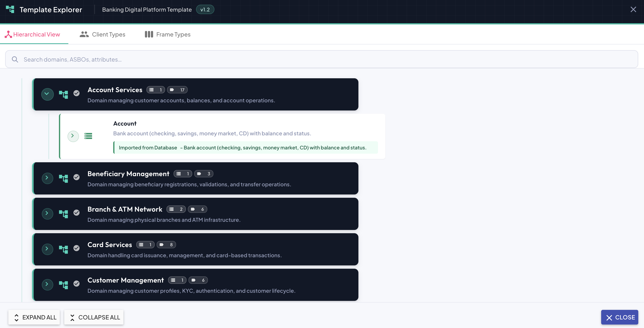644x328 pixels.
Task: Click the v1.2 version badge
Action: click(x=205, y=10)
